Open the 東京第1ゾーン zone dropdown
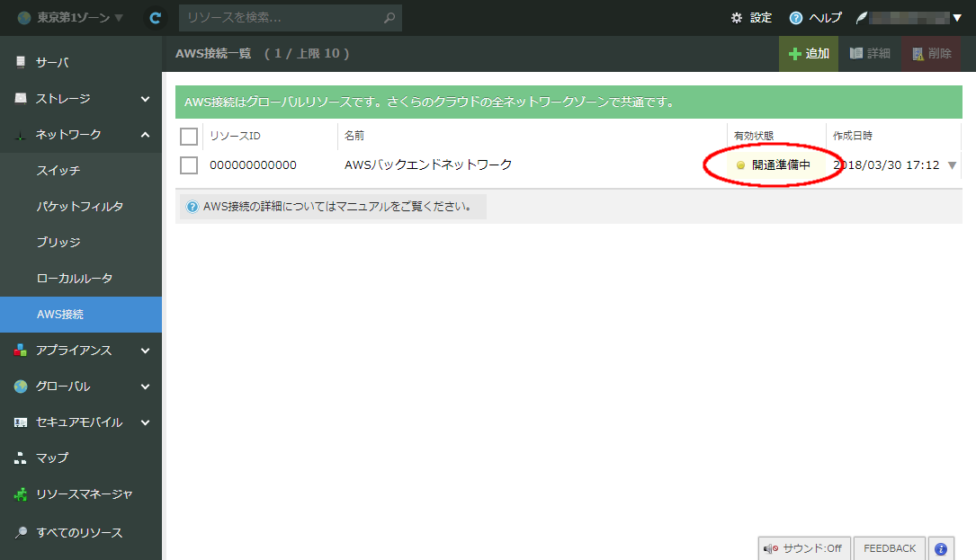This screenshot has height=560, width=976. (x=70, y=18)
